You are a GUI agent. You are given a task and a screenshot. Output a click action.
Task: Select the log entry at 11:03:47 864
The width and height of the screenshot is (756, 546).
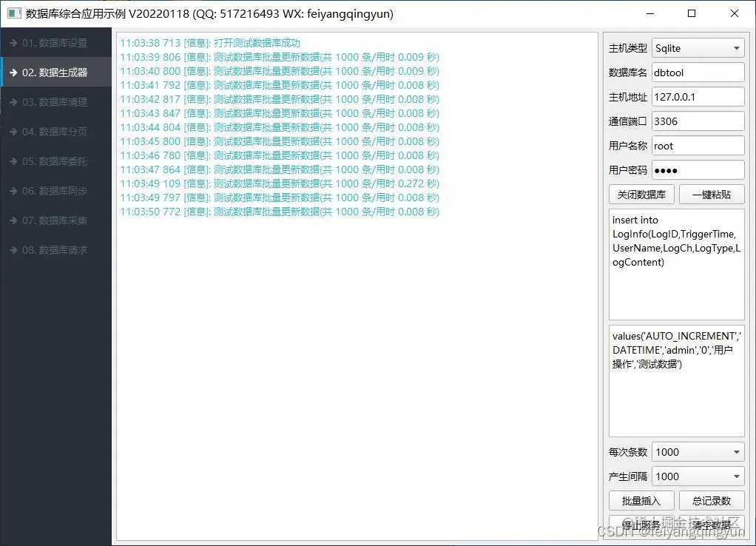[x=280, y=169]
